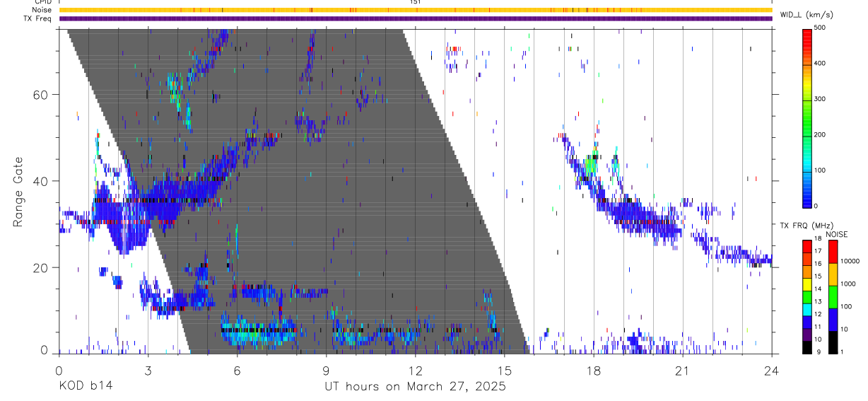Click the 21 tick on the UT hours axis
This screenshot has height=401, width=868.
683,369
